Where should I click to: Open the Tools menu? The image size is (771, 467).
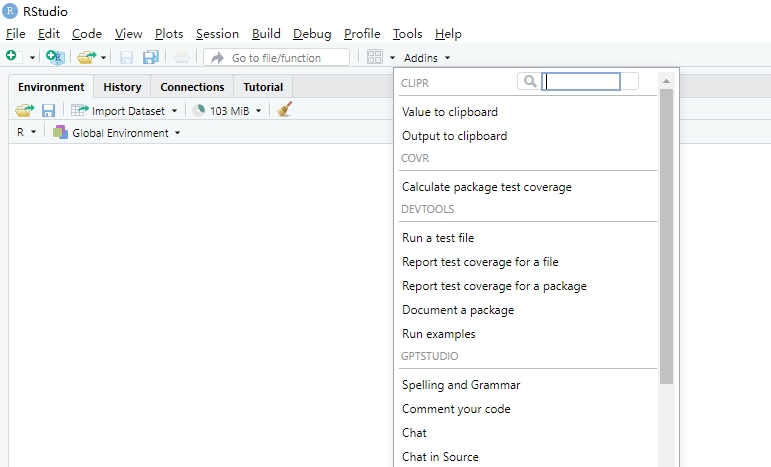[x=408, y=34]
